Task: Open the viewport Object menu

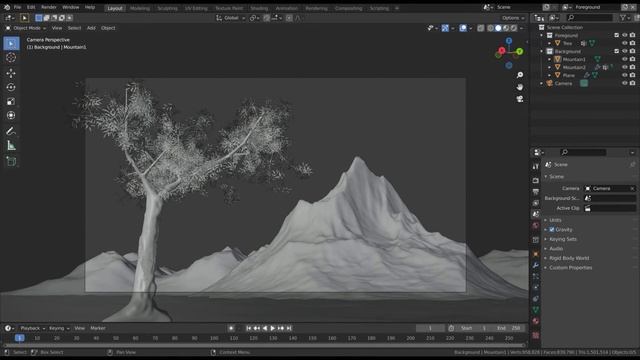Action: [108, 28]
